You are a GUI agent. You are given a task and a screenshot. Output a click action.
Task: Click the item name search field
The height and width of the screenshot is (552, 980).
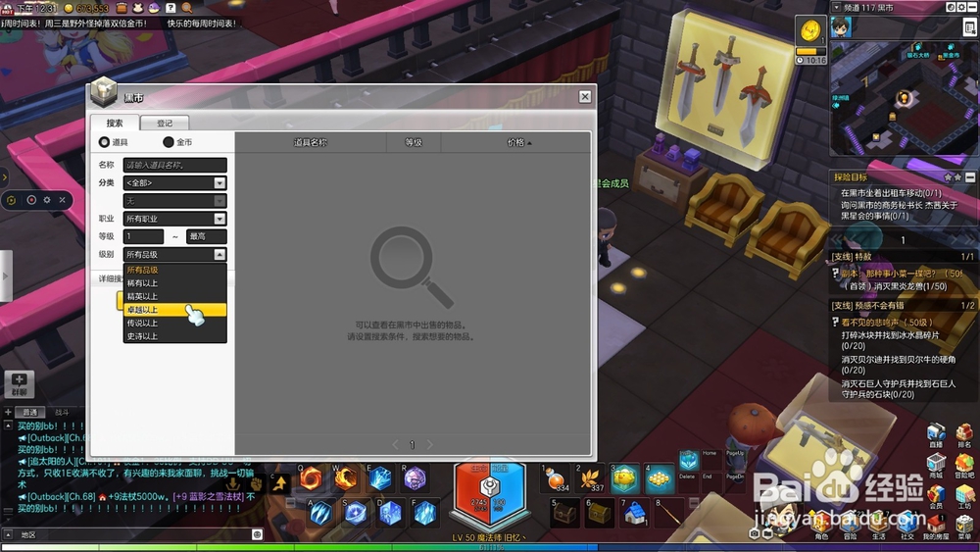[x=175, y=165]
